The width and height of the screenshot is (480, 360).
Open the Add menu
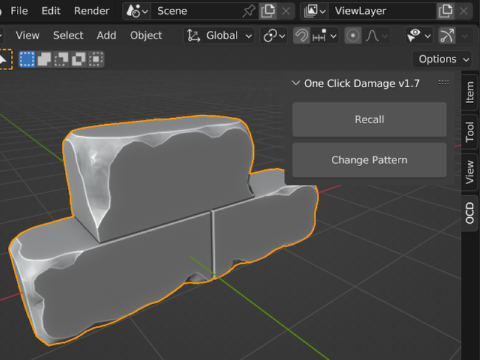pos(106,35)
